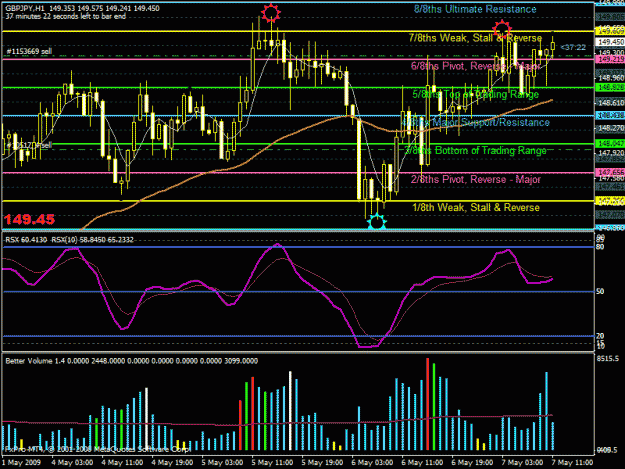Click the '6 May 03:00' time label
625x469 pixels.
click(x=372, y=463)
